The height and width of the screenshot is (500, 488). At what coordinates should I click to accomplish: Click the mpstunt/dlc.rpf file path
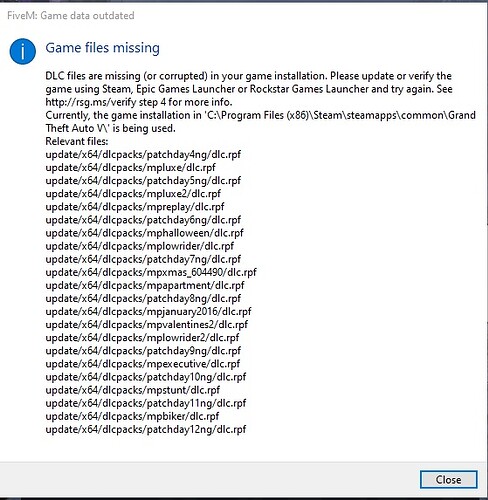[x=133, y=390]
